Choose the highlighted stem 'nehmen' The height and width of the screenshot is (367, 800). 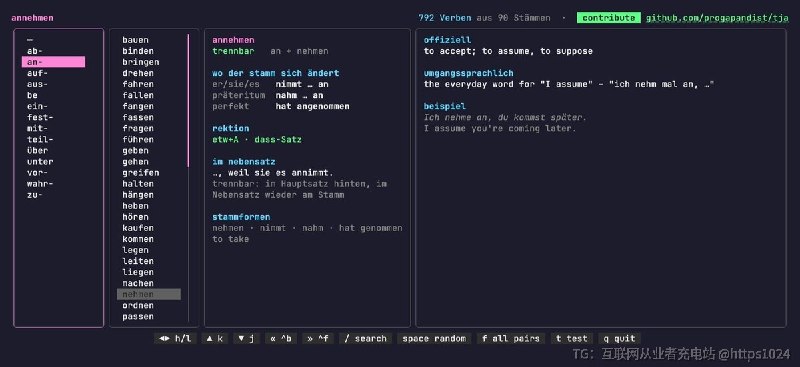pos(148,295)
